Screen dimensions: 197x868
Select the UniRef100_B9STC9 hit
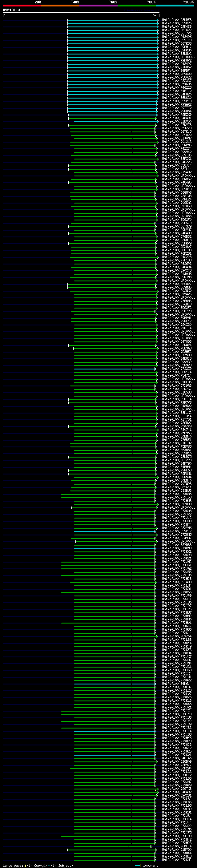coord(176,40)
